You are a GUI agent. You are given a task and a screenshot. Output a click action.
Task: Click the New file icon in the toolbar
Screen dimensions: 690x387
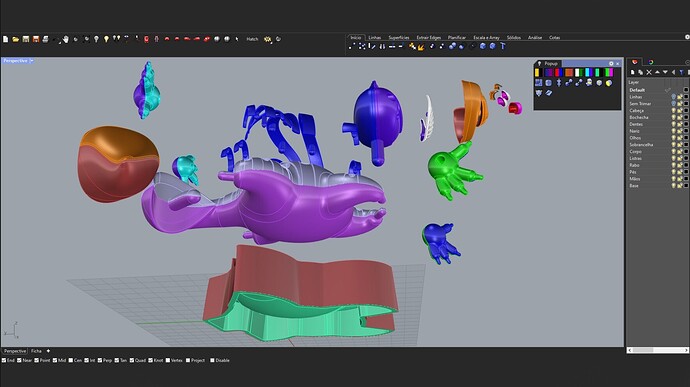pos(6,39)
